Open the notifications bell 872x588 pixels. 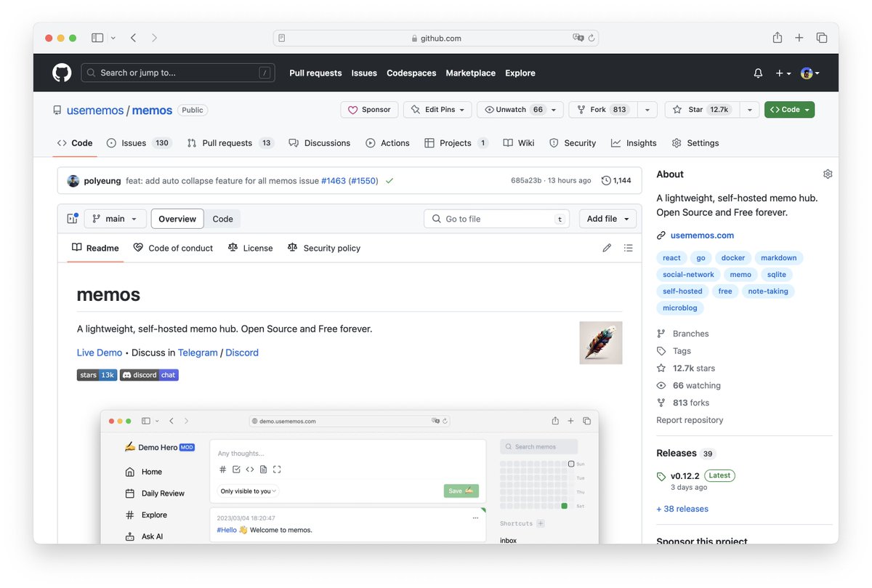pyautogui.click(x=758, y=73)
